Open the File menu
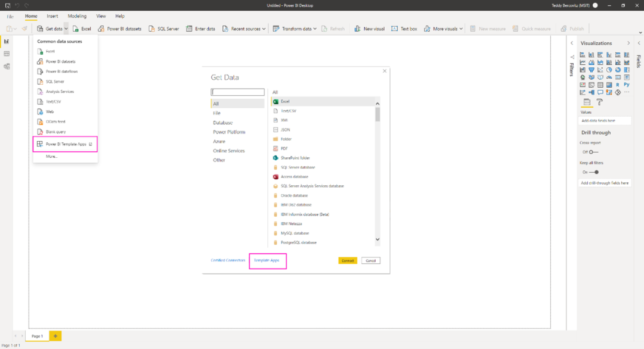Screen dimensions: 644x349 [x=10, y=17]
